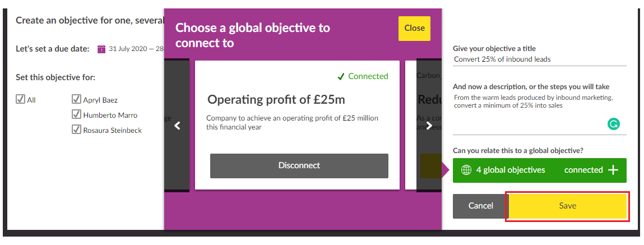Click the globe icon on global objectives
This screenshot has height=245, width=644.
(466, 170)
